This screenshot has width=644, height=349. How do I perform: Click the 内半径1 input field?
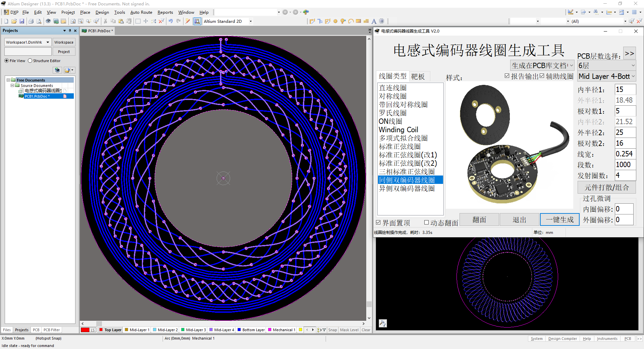click(x=625, y=90)
